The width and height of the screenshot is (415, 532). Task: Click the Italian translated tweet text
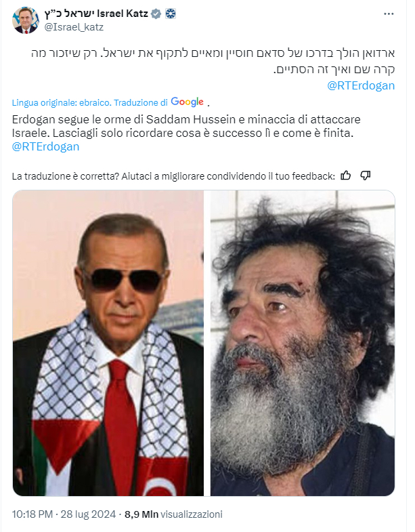pos(186,126)
